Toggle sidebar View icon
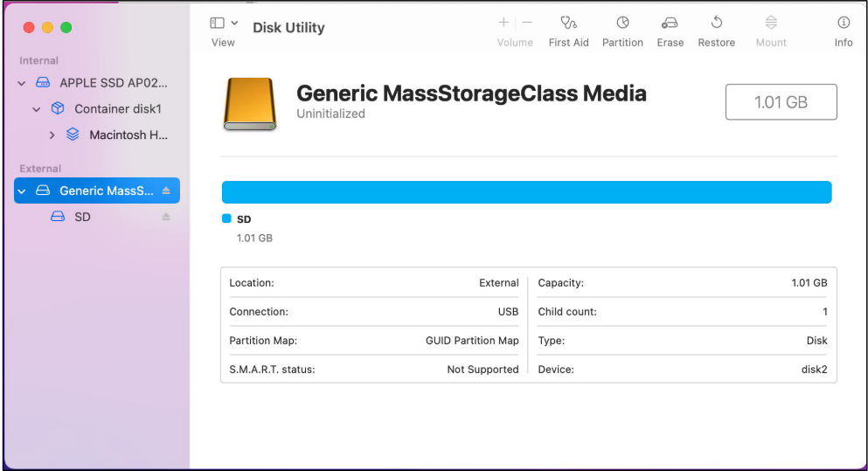Viewport: 868px width, 471px height. point(217,23)
